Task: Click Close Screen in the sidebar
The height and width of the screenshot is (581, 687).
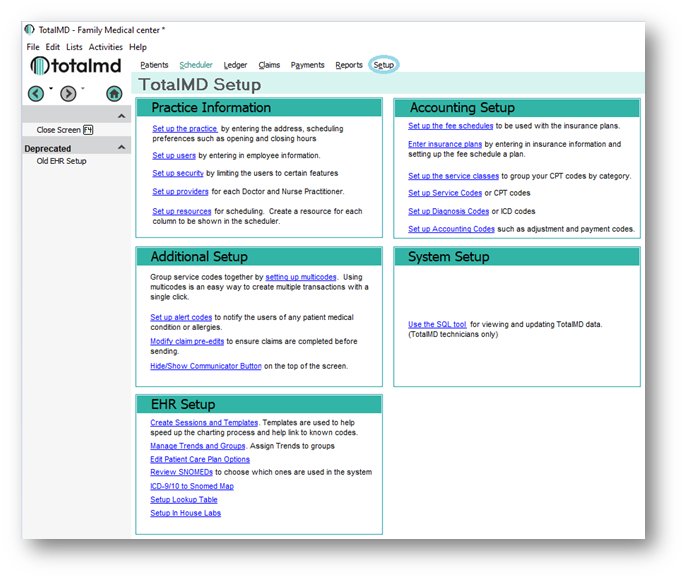Action: point(59,130)
